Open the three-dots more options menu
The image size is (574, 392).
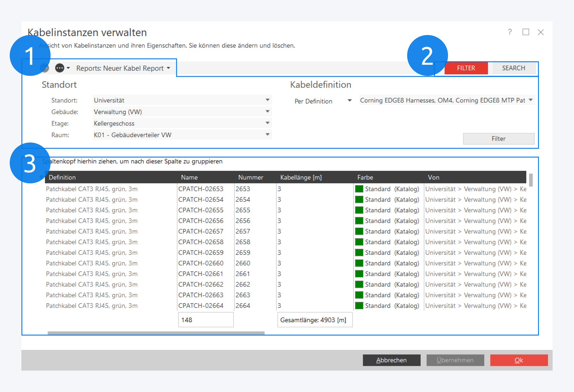pyautogui.click(x=60, y=68)
